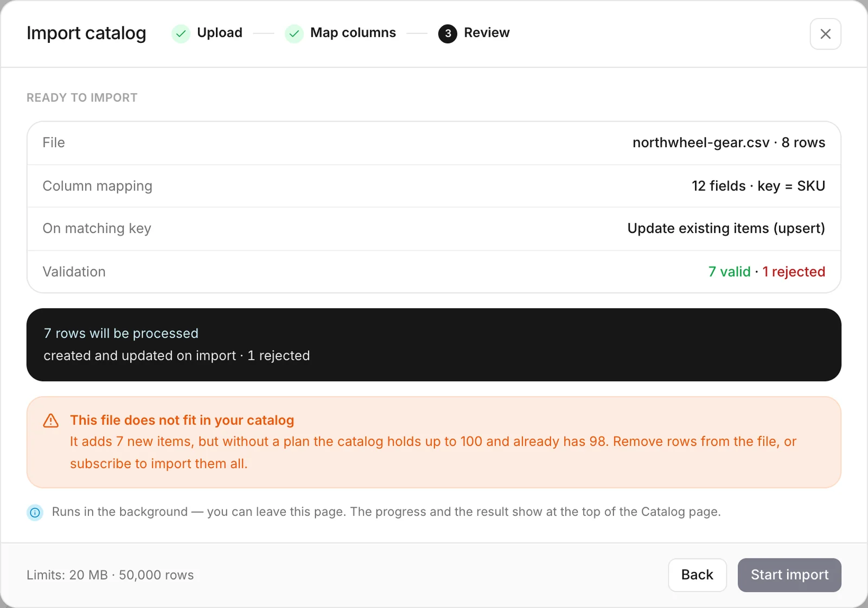Click the 1 rejected count in Validation

(x=794, y=271)
